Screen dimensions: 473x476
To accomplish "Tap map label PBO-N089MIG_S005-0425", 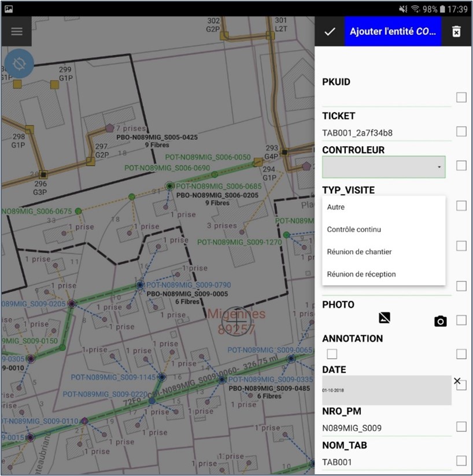I will point(157,137).
